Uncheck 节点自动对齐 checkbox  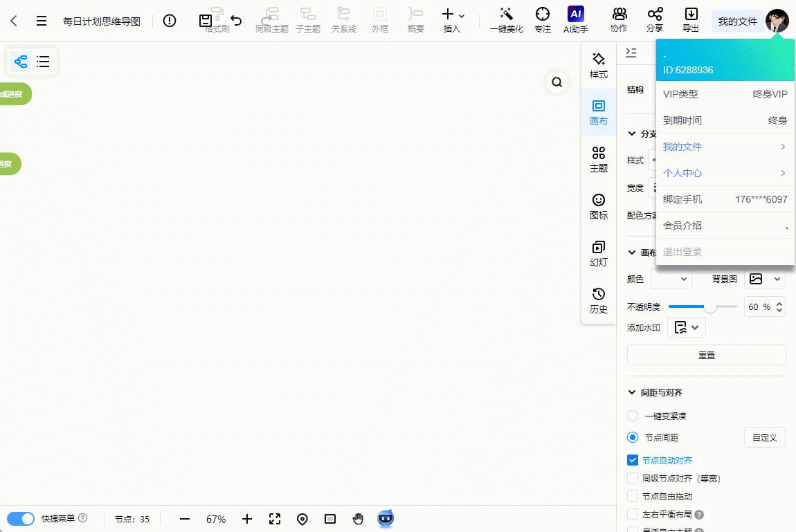[632, 460]
